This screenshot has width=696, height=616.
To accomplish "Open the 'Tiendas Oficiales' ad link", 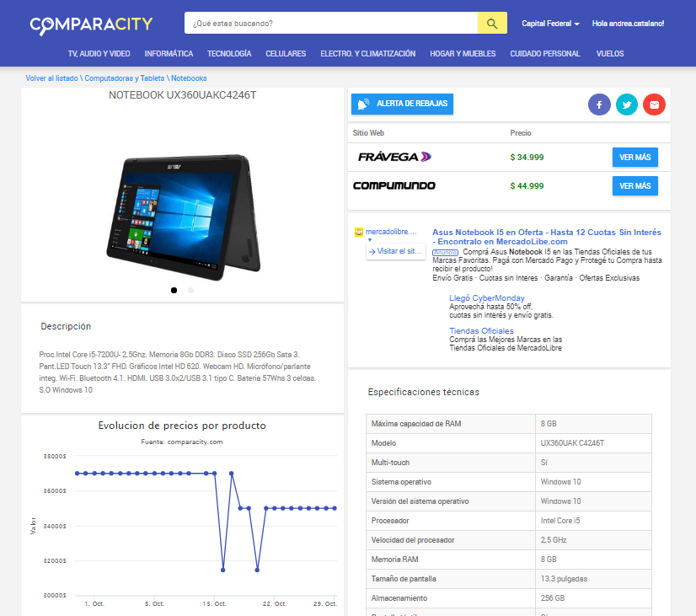I will click(x=481, y=331).
